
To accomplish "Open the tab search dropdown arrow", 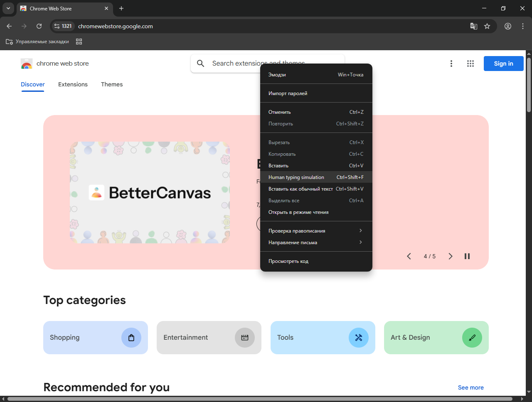I will (x=8, y=8).
